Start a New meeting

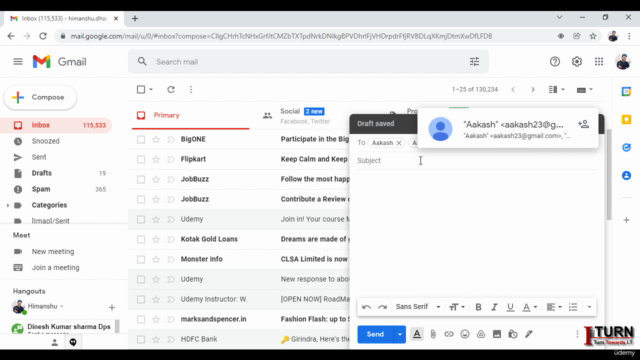click(53, 251)
